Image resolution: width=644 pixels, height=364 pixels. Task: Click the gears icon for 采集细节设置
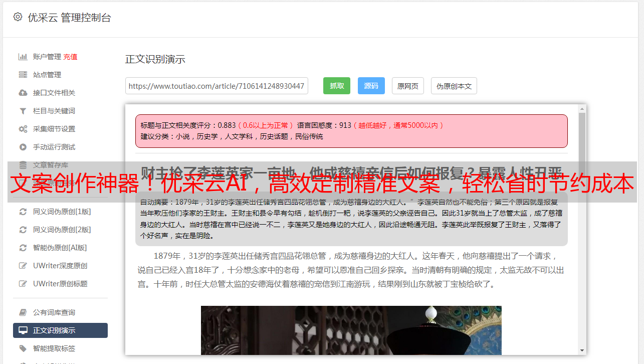[23, 129]
